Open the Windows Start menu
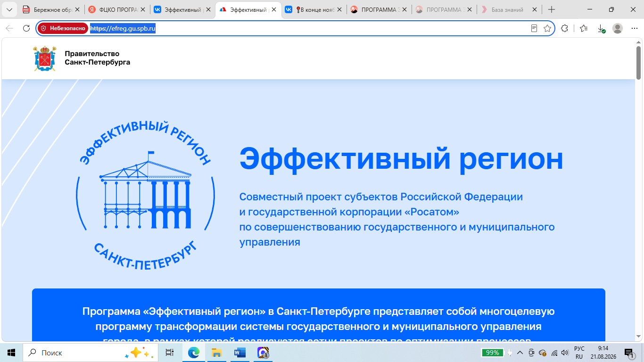The height and width of the screenshot is (362, 644). [x=11, y=353]
